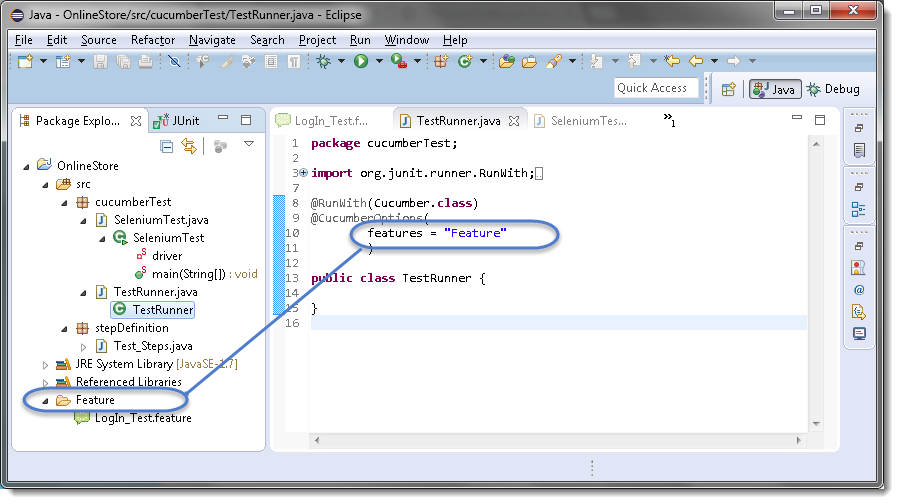
Task: Switch to the JUnit view tab
Action: [176, 121]
